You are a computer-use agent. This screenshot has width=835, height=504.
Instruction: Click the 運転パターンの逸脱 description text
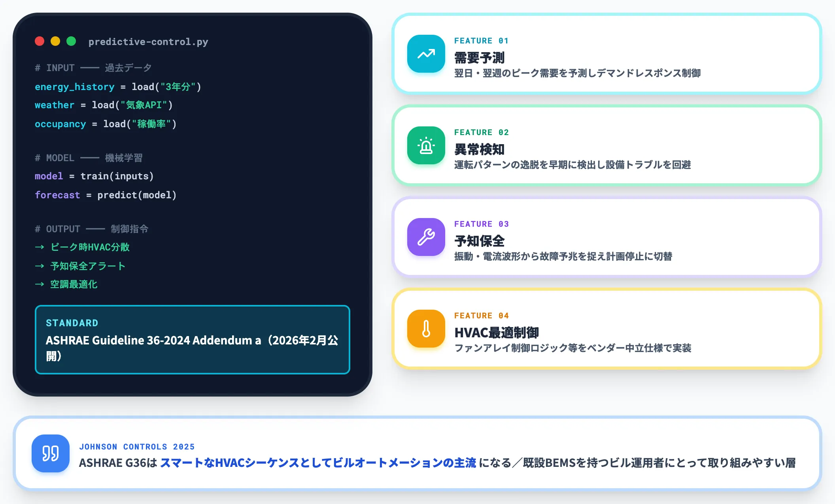[572, 165]
